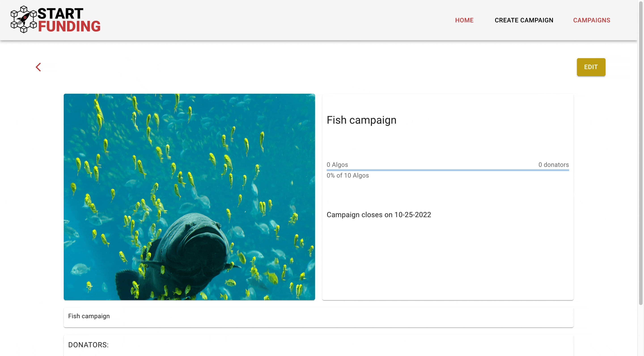The image size is (644, 356).
Task: Click the back chevron arrow
Action: [38, 67]
